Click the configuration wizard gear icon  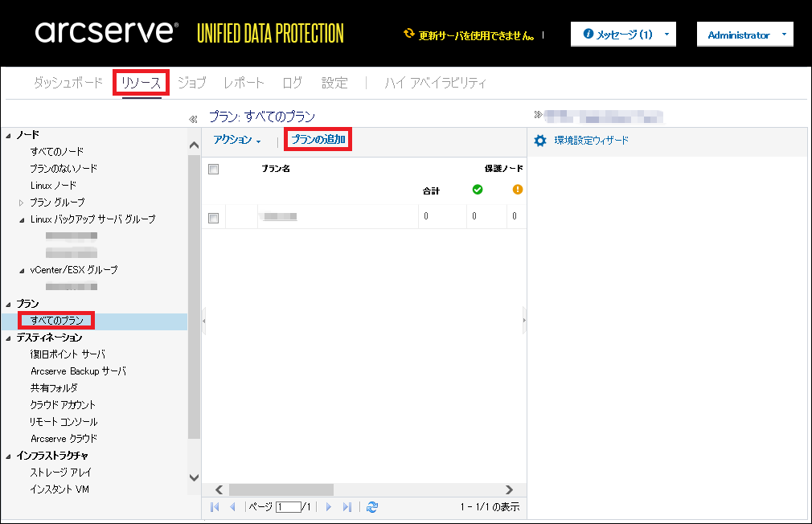click(x=540, y=141)
